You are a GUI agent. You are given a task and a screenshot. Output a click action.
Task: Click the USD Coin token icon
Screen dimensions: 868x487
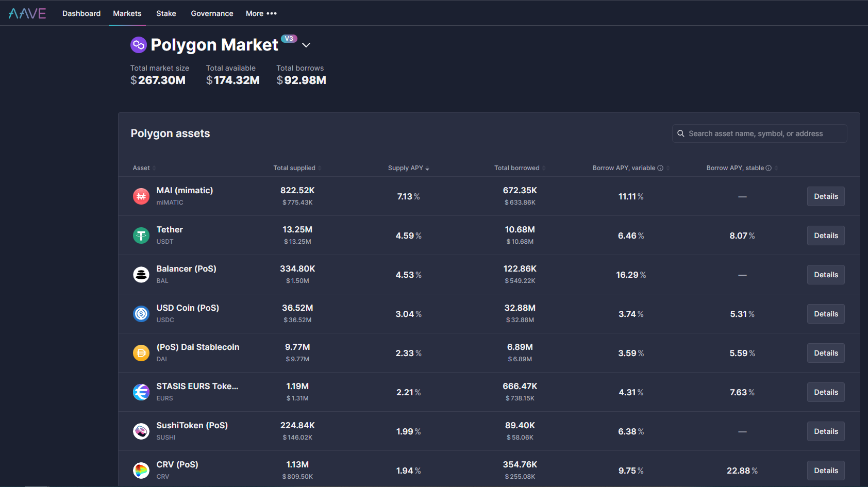click(x=141, y=314)
